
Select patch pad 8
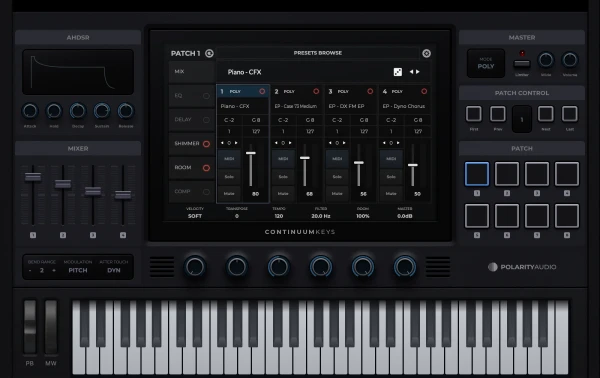[567, 216]
